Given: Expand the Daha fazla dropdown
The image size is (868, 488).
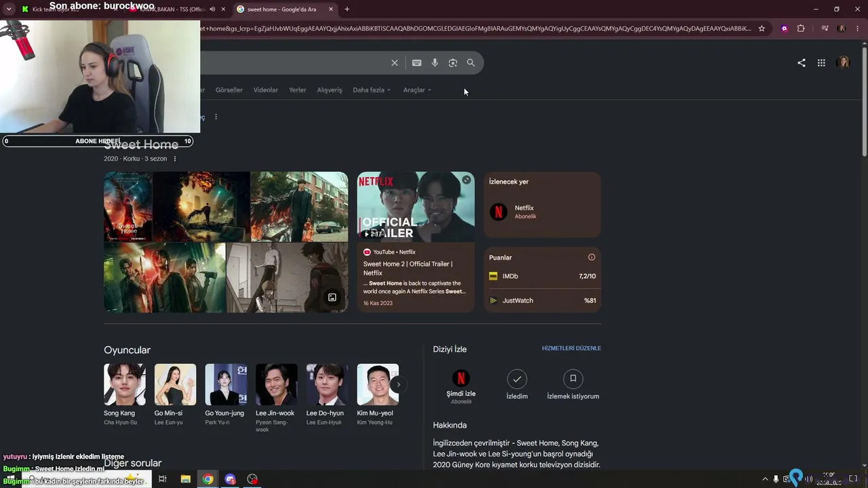Looking at the screenshot, I should coord(372,90).
